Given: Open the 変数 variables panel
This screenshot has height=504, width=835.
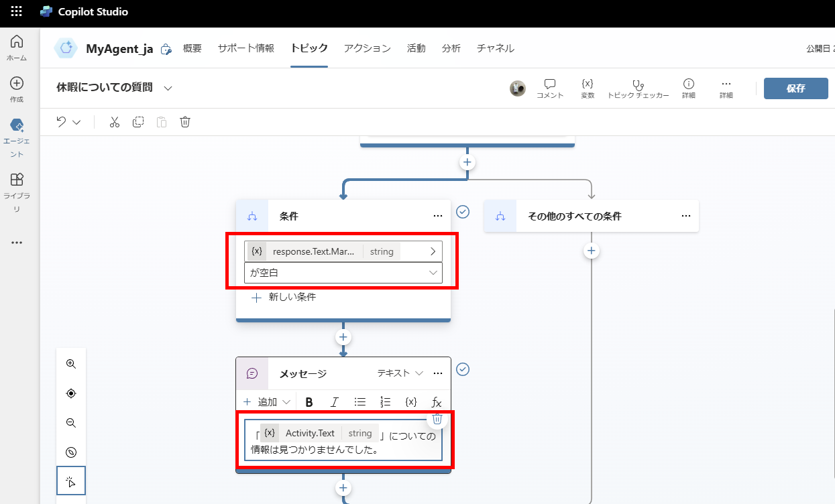Looking at the screenshot, I should (588, 88).
